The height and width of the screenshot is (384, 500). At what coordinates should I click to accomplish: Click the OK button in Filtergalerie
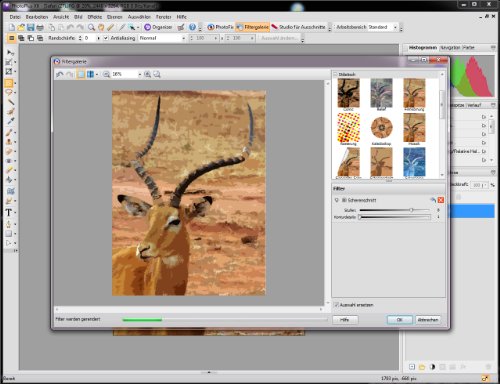(399, 320)
